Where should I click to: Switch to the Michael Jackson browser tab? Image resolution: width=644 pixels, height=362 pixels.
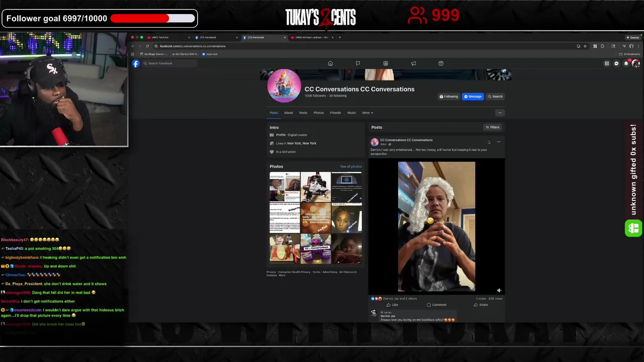click(x=312, y=37)
